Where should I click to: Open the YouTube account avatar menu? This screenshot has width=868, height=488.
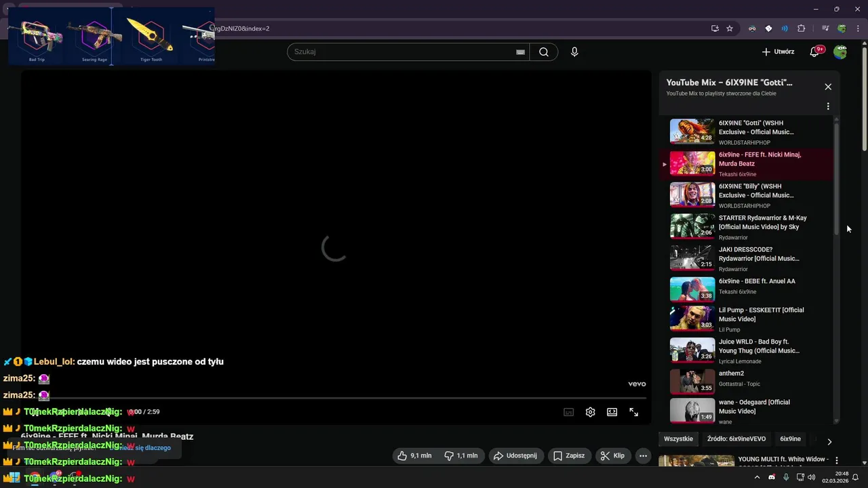click(840, 52)
